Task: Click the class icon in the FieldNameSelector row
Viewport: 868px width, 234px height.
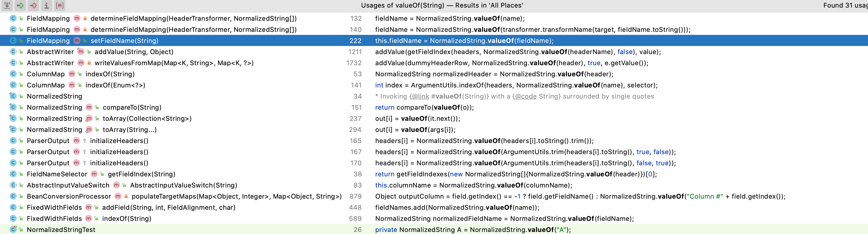Action: [13, 174]
